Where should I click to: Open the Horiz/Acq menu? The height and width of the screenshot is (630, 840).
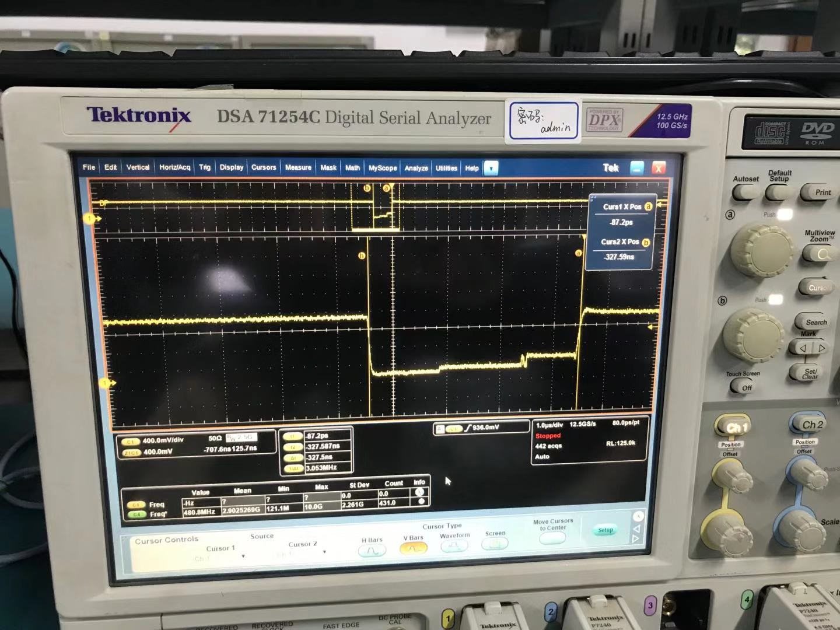tap(174, 167)
